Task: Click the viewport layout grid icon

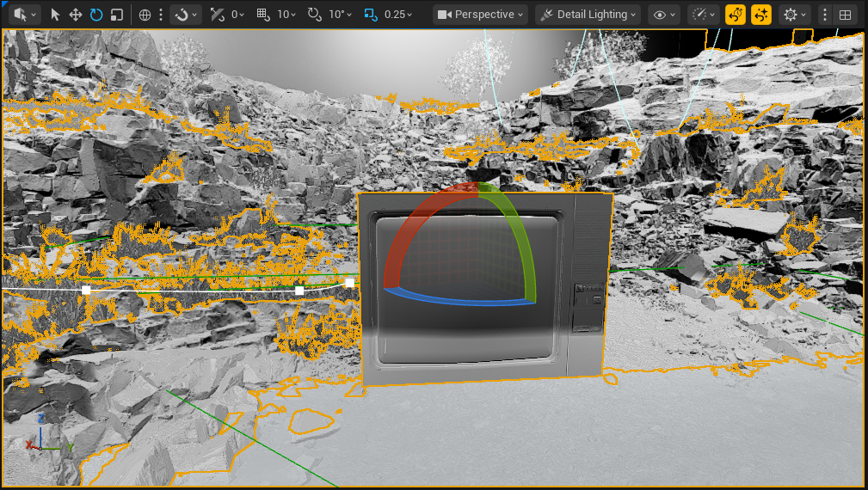Action: pyautogui.click(x=845, y=15)
